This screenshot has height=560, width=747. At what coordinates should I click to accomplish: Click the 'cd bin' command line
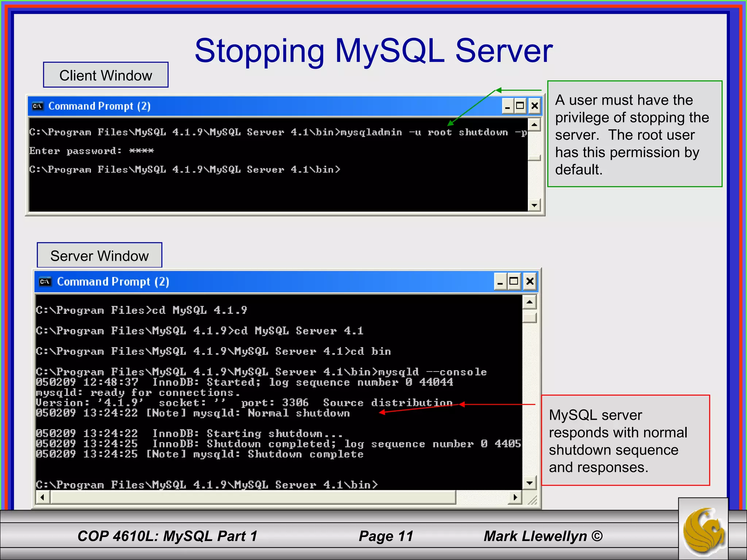pos(213,351)
